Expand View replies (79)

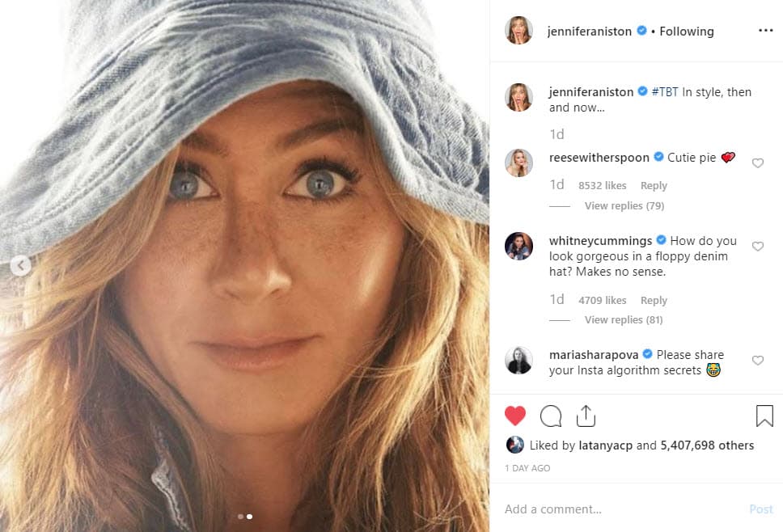click(624, 206)
